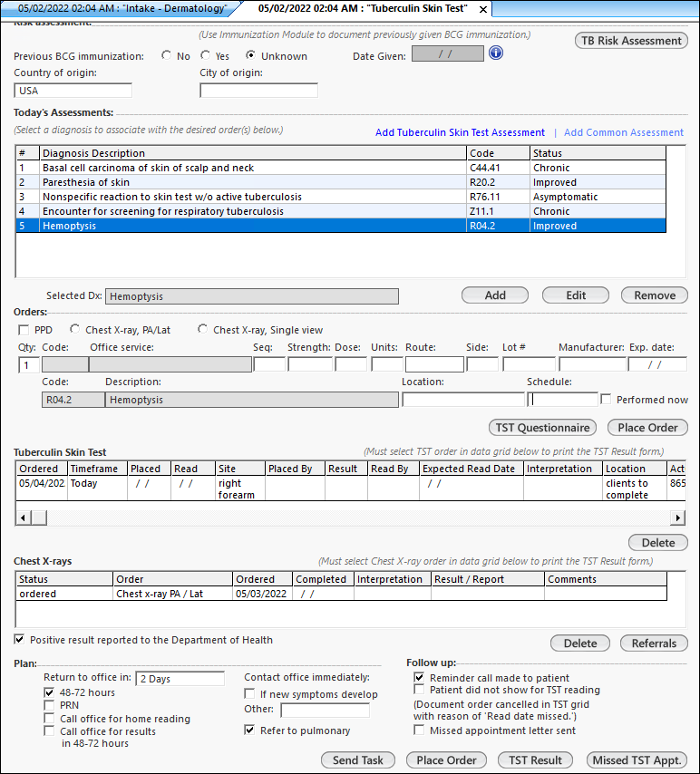Screen dimensions: 700x774
Task: Click Add Tuberculin Skin Test Assessment link
Action: click(460, 132)
